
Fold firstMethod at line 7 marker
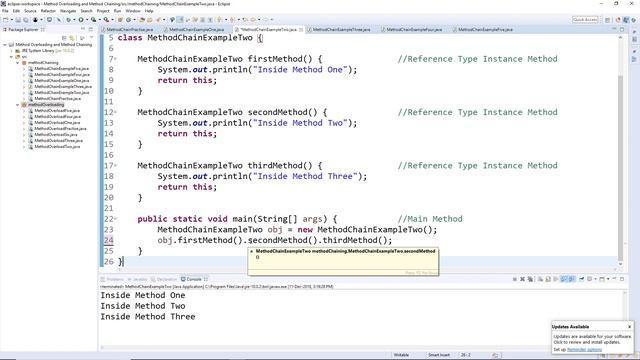pos(116,59)
